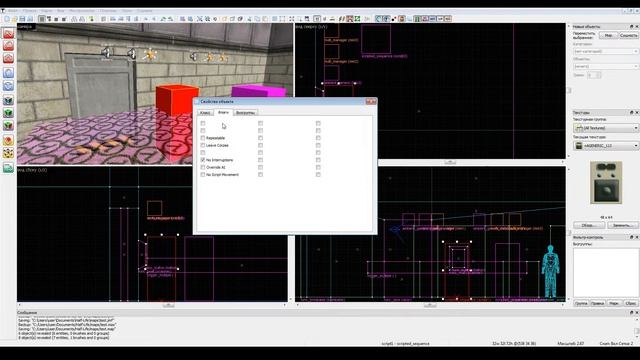Select the Path tool at the bottom of left toolbar
The height and width of the screenshot is (360, 640).
[x=8, y=168]
